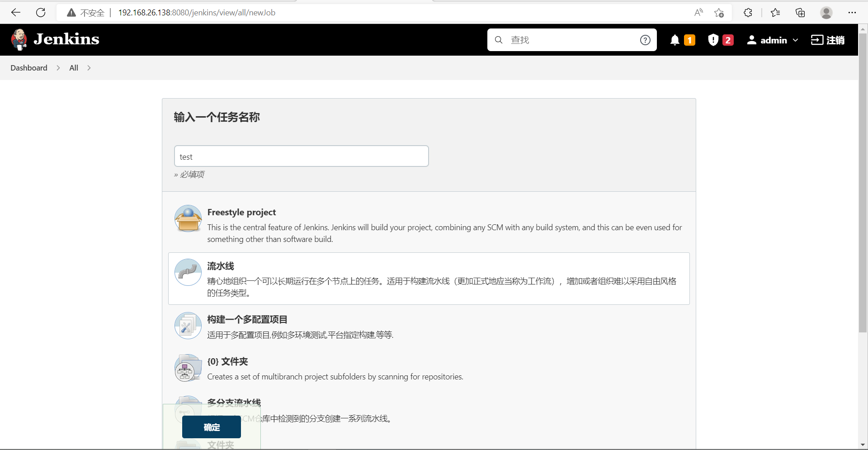Click the Freestyle project description text
Screen dimensions: 868x450
445,233
